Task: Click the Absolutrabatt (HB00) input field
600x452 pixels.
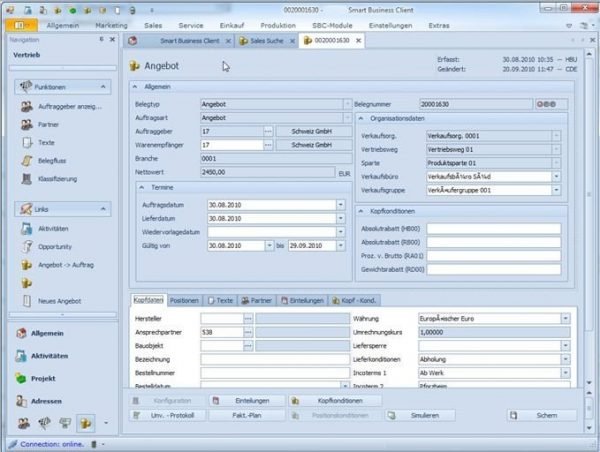Action: click(494, 228)
